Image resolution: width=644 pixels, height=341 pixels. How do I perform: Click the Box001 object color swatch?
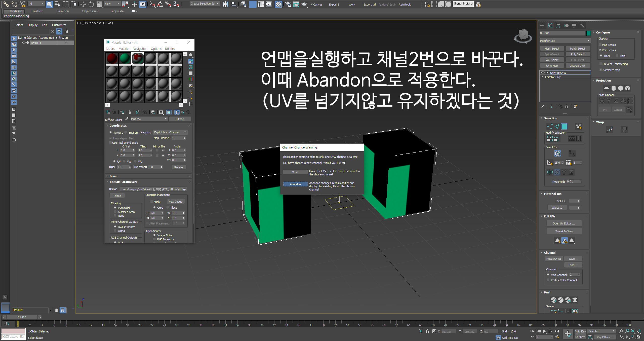point(588,33)
